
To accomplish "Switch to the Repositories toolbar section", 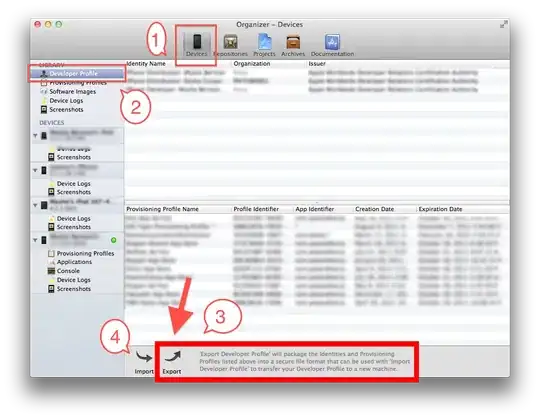I will pos(230,45).
